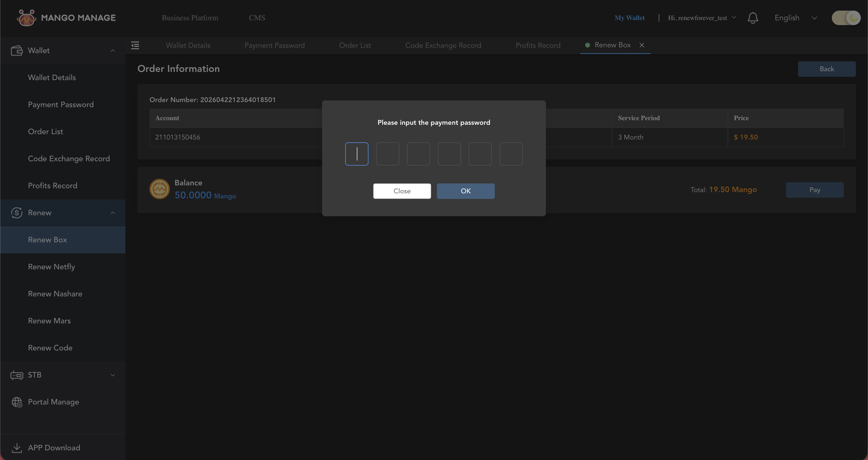This screenshot has width=868, height=460.
Task: Open the Business Platform menu
Action: coord(189,18)
